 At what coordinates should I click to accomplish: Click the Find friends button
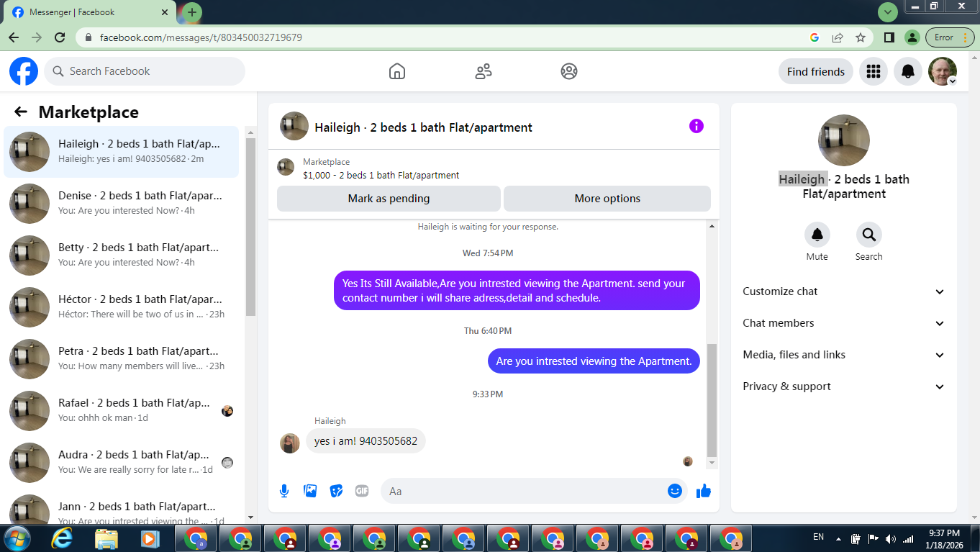tap(816, 71)
